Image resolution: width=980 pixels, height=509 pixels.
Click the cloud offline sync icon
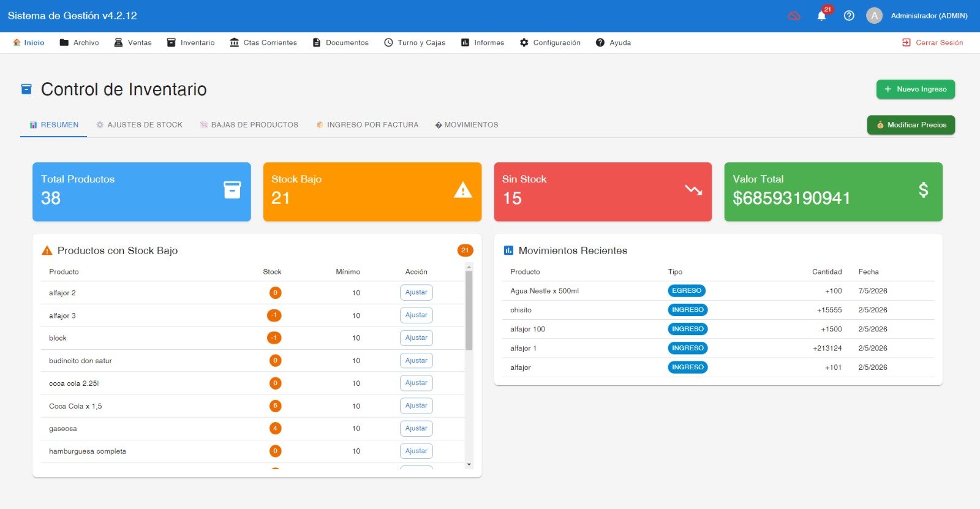pyautogui.click(x=794, y=16)
